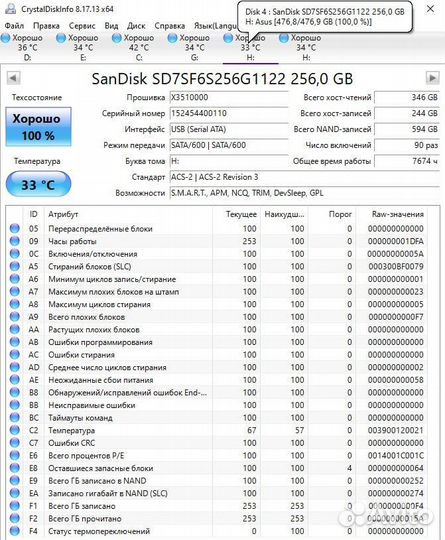The height and width of the screenshot is (540, 445).
Task: Open the Файл menu
Action: [14, 26]
